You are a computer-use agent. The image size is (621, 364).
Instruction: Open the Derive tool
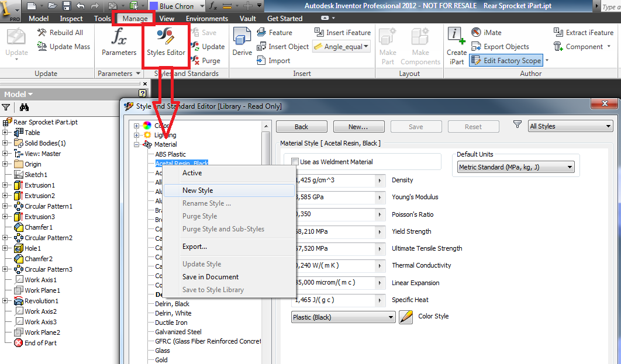(242, 41)
